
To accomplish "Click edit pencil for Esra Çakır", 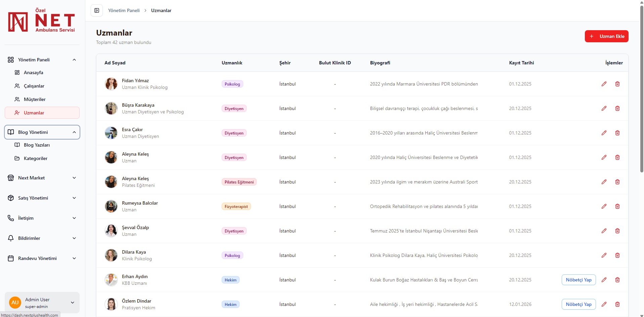I will 604,133.
